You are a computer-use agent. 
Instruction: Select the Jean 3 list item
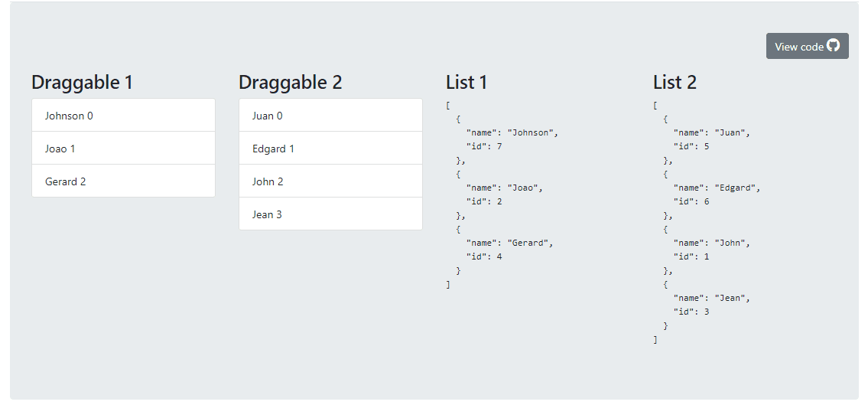click(330, 214)
